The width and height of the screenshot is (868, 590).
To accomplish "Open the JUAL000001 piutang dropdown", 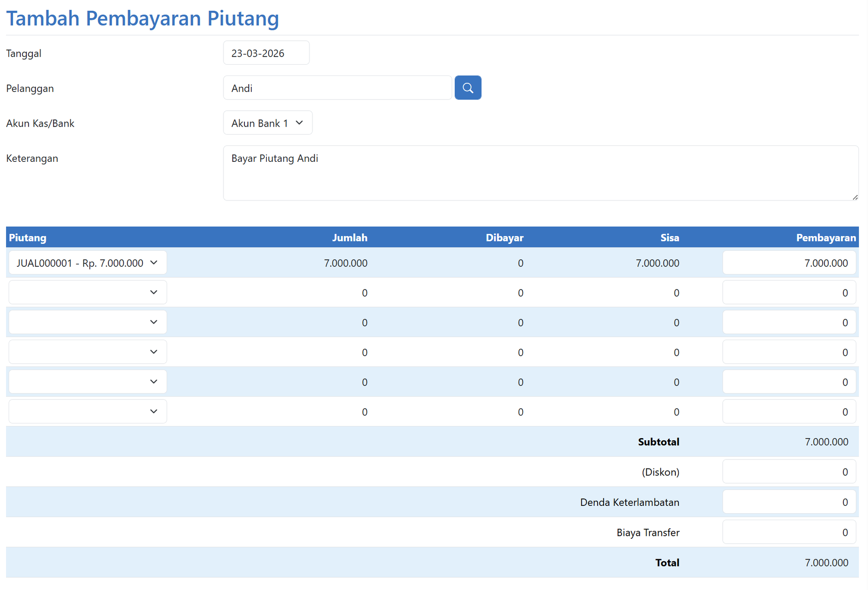I will coord(88,262).
